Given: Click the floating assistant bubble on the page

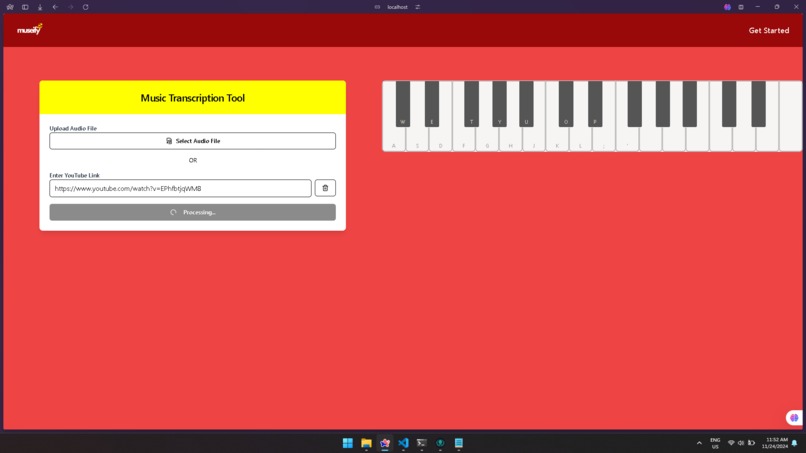Looking at the screenshot, I should tap(794, 418).
